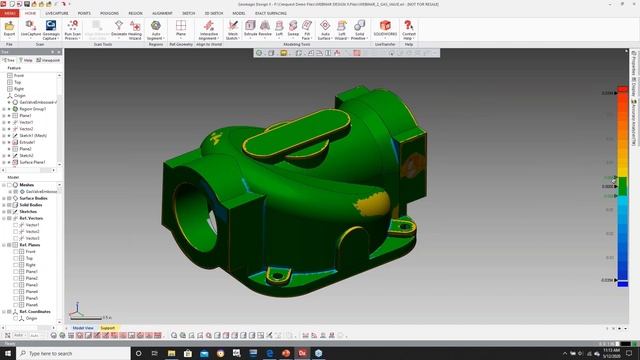Screen dimensions: 640x360
Task: Click the Windows Start button
Action: point(8,353)
